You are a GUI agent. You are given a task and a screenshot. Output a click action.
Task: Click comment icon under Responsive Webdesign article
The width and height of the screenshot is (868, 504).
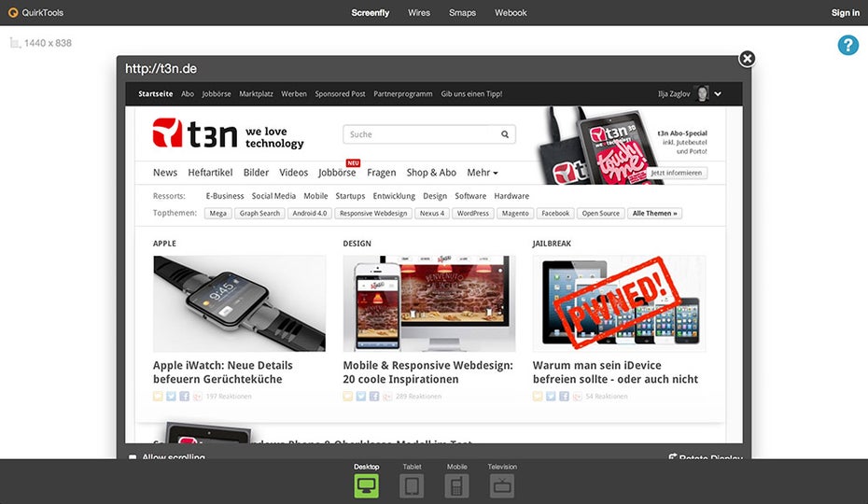(x=347, y=396)
